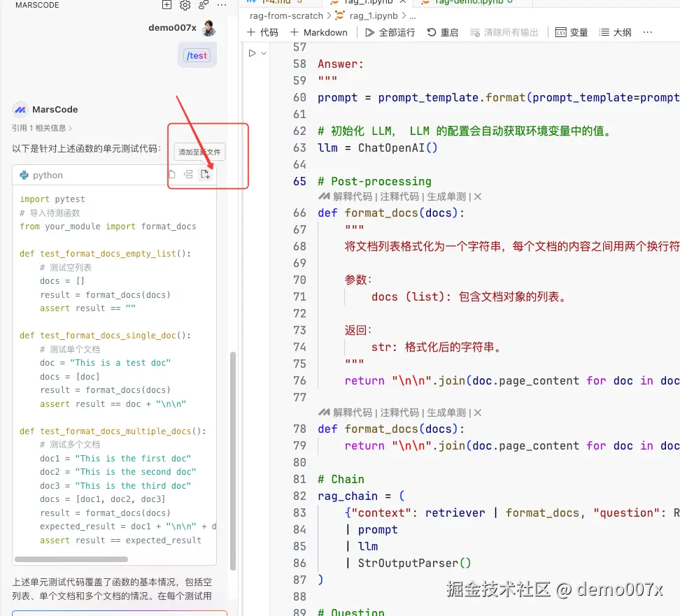Image resolution: width=680 pixels, height=616 pixels.
Task: Add a new Markdown cell
Action: tap(319, 32)
